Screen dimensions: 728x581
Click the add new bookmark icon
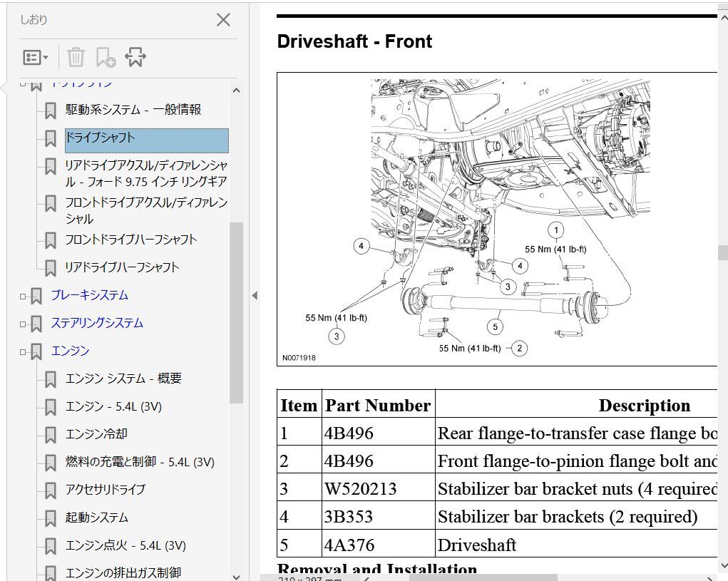pos(106,58)
